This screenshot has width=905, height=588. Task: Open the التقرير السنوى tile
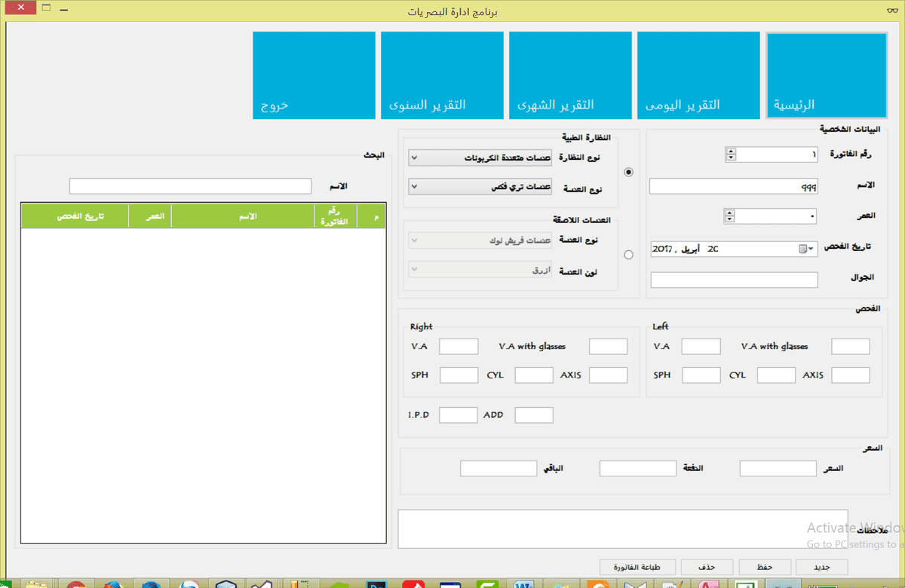pos(442,75)
